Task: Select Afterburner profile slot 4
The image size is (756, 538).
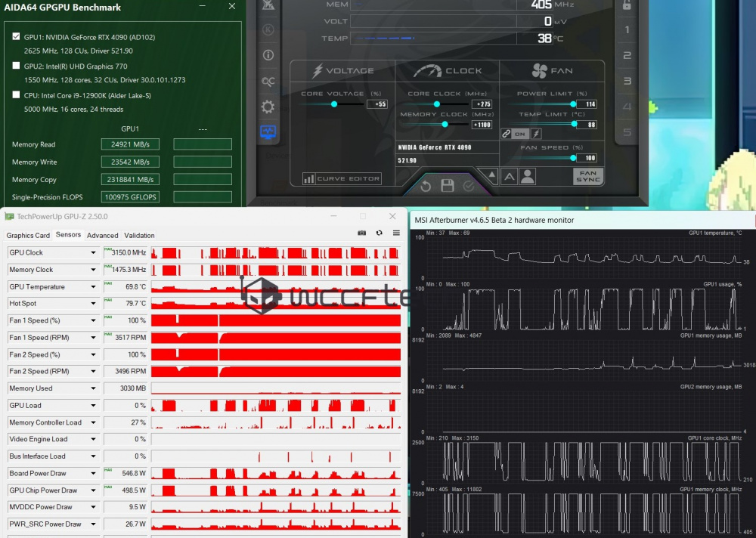Action: 627,106
